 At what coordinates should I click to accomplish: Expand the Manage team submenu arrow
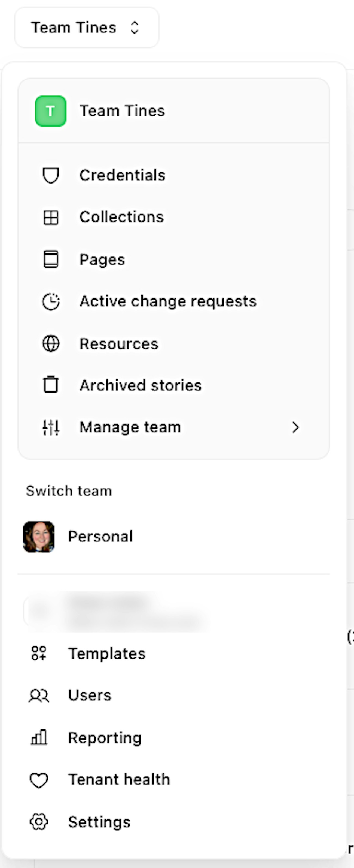pos(295,427)
